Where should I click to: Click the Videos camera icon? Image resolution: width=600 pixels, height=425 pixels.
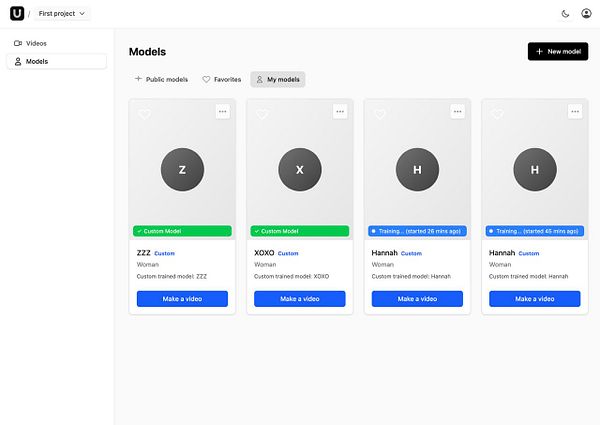18,43
